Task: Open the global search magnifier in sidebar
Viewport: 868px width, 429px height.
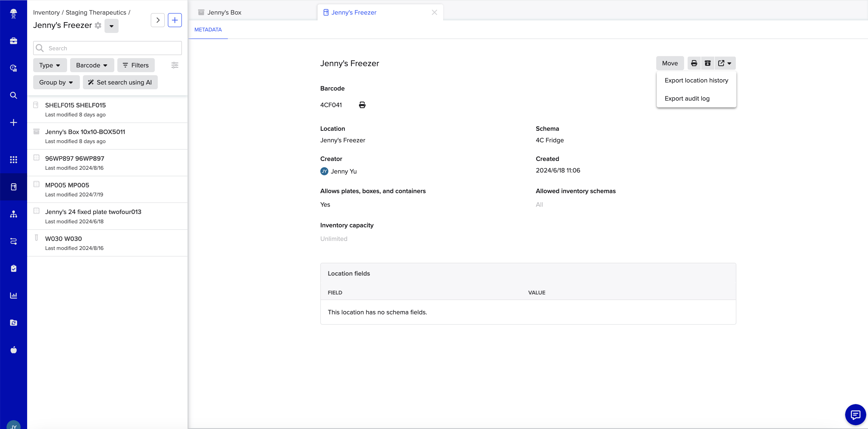Action: coord(14,96)
